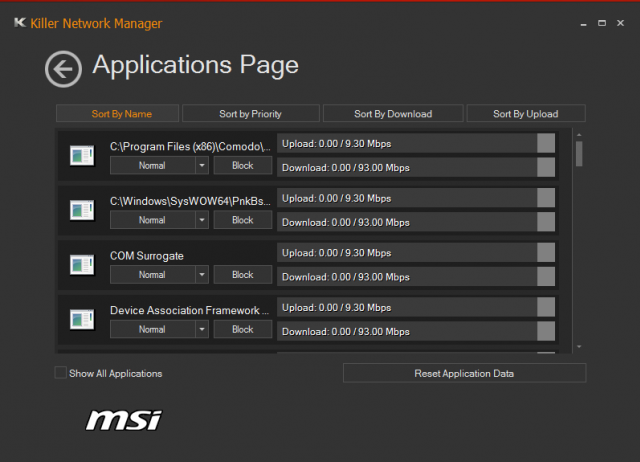Block the Comodo application

click(243, 165)
